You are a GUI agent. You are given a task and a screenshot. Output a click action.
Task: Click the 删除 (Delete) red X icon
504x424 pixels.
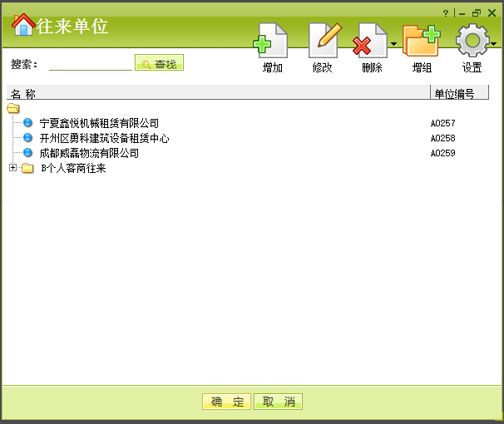point(370,42)
